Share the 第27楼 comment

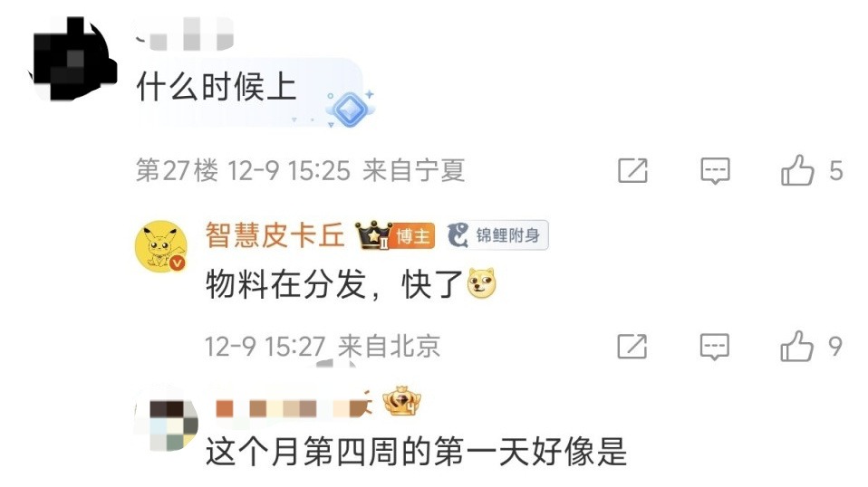click(x=632, y=170)
